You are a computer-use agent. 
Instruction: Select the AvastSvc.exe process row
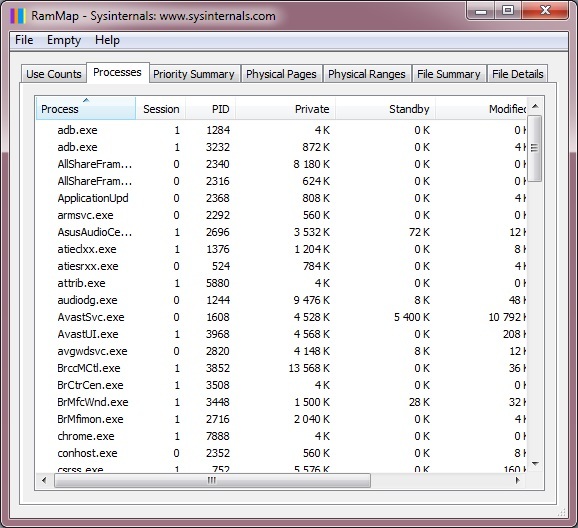pyautogui.click(x=282, y=317)
